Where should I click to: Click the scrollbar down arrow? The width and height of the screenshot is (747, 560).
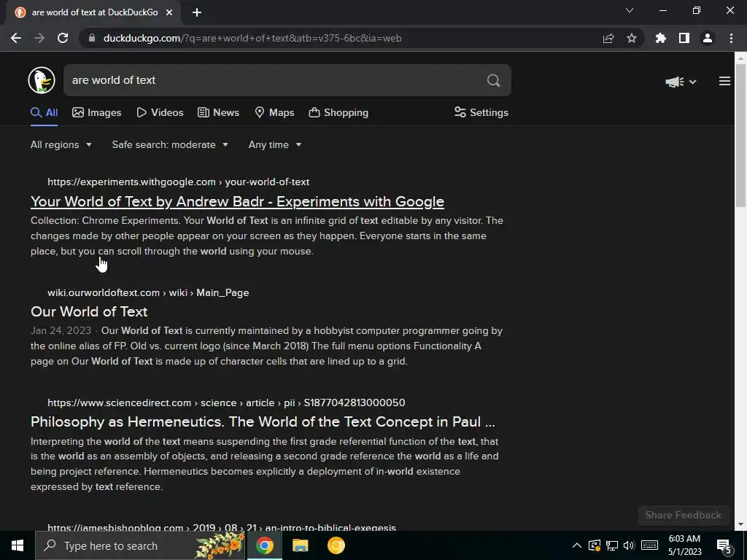740,525
